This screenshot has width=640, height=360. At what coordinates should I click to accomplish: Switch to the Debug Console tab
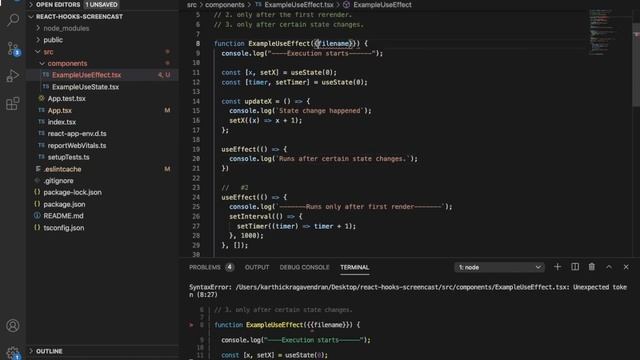coord(304,267)
